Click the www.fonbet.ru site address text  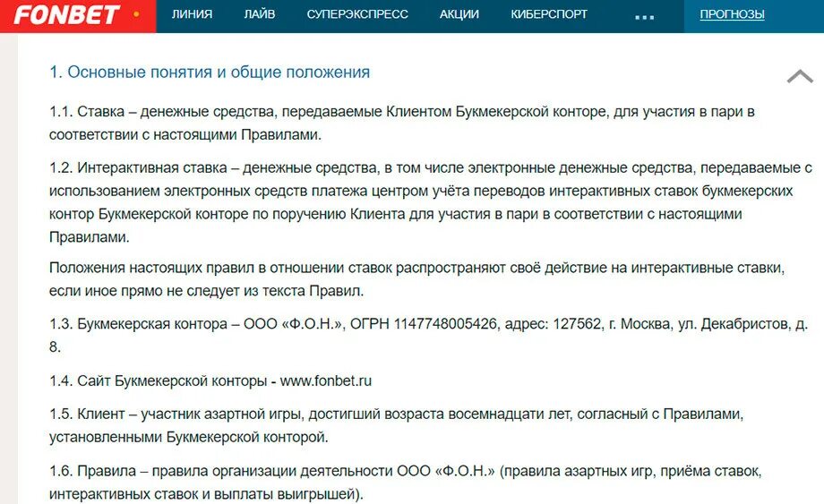[x=326, y=380]
